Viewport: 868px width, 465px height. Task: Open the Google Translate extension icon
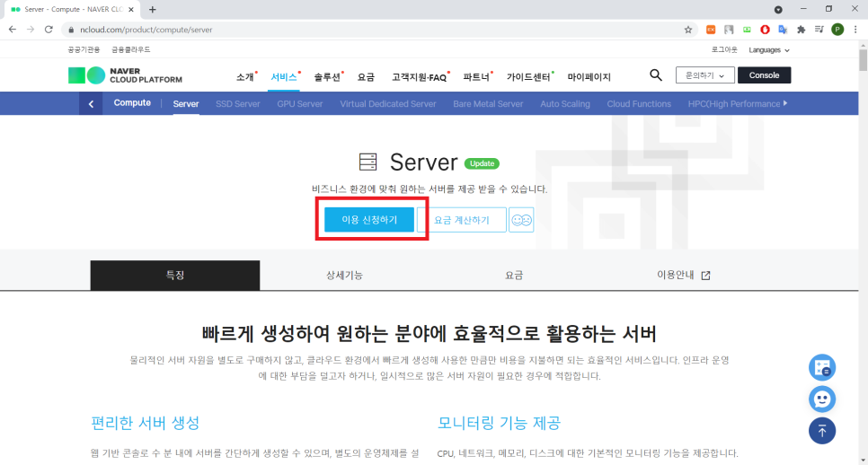783,30
